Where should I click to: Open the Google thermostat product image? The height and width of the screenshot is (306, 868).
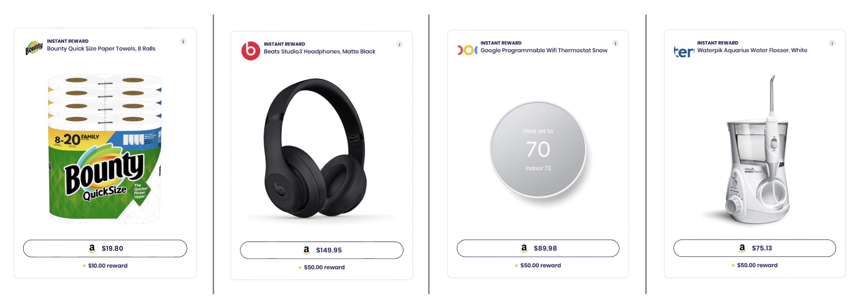tap(538, 150)
